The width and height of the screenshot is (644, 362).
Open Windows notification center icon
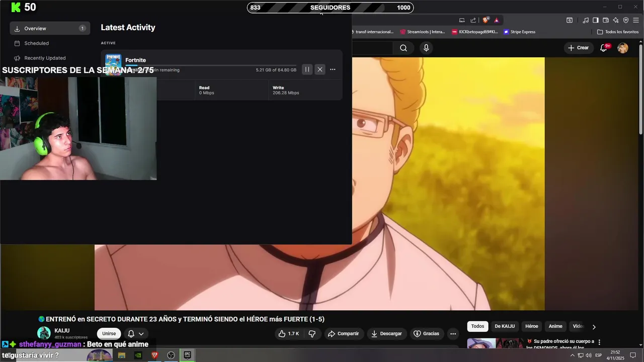[633, 355]
